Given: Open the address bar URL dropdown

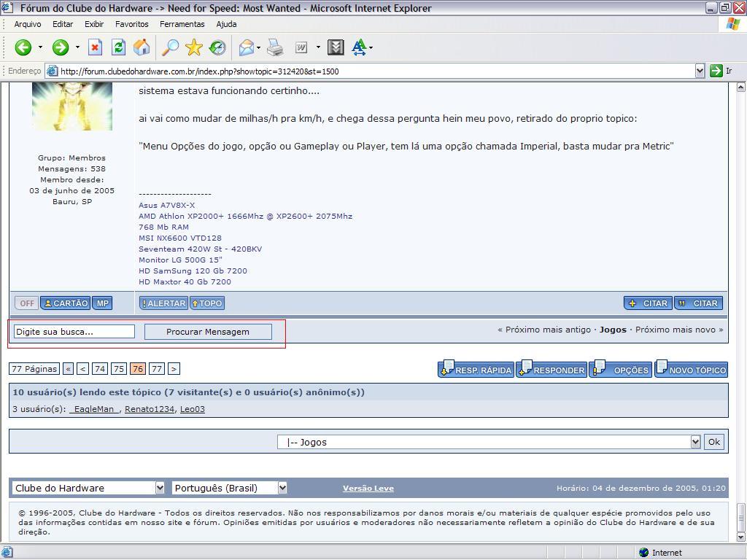Looking at the screenshot, I should tap(700, 71).
